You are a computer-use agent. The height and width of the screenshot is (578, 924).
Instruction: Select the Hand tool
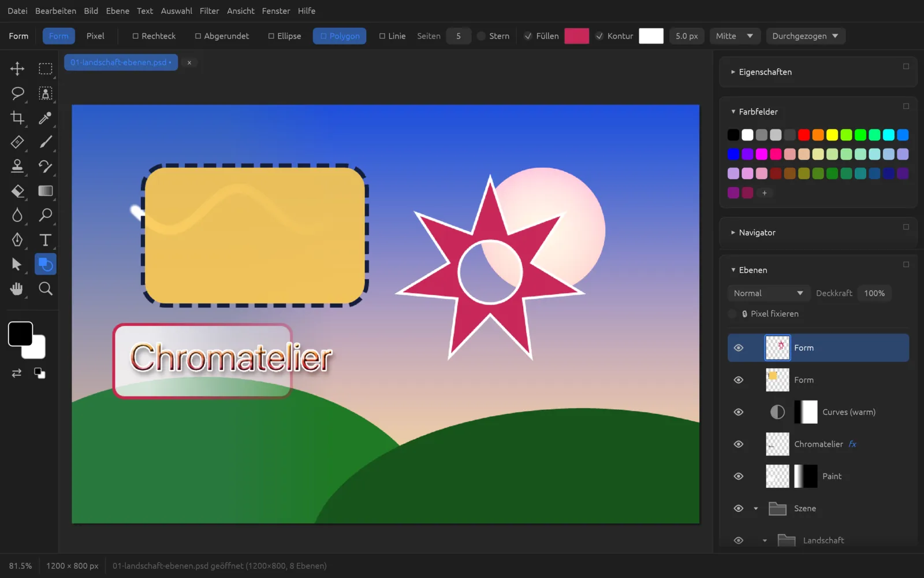pos(17,288)
